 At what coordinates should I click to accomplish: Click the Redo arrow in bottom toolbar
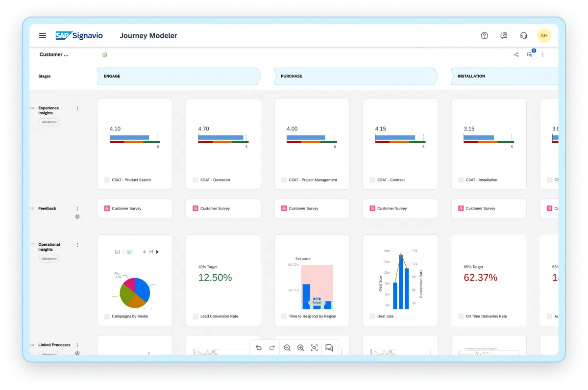(272, 348)
